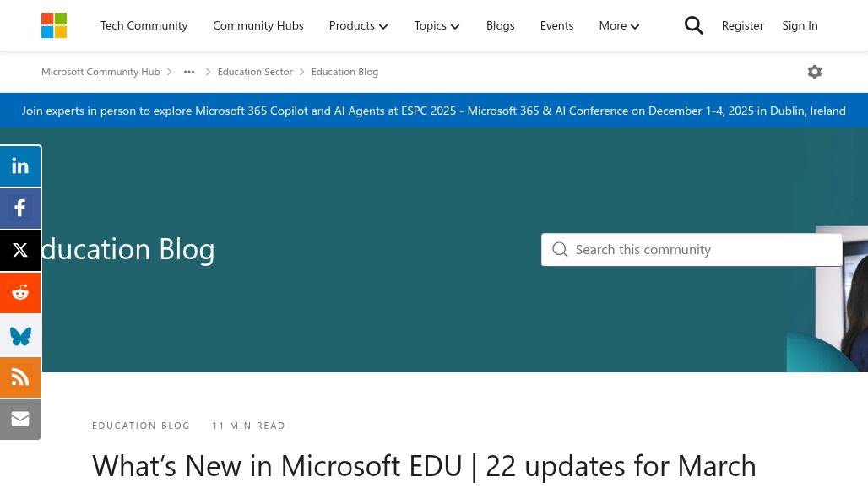This screenshot has width=868, height=488.
Task: Share the post on LinkedIn
Action: tap(20, 166)
